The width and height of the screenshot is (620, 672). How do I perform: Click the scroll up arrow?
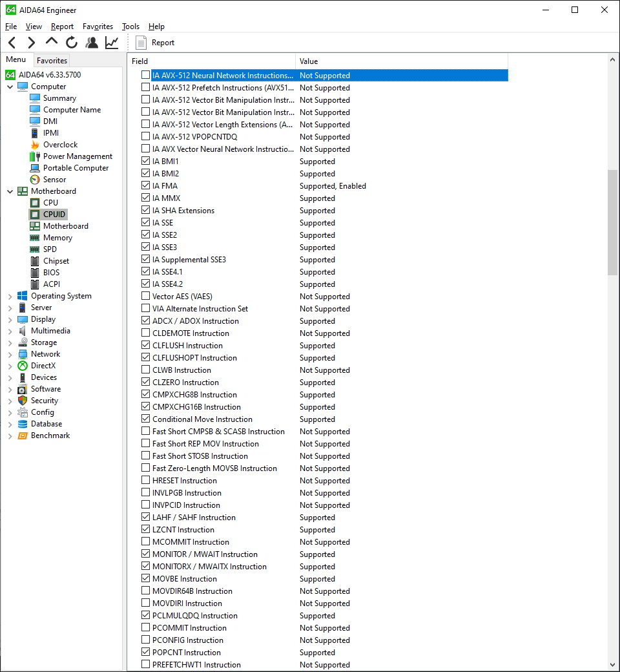(612, 60)
